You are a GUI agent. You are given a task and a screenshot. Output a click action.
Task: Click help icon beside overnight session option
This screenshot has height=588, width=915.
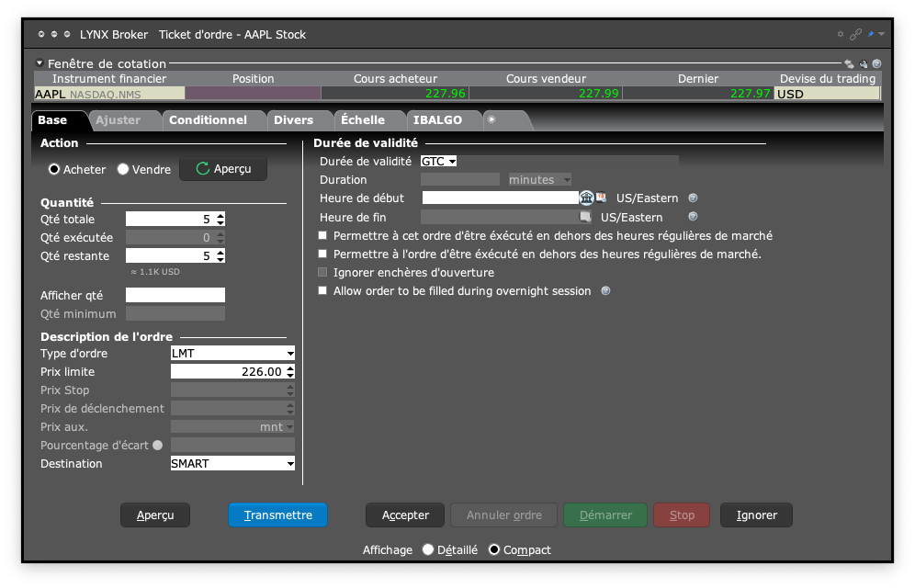pyautogui.click(x=605, y=290)
